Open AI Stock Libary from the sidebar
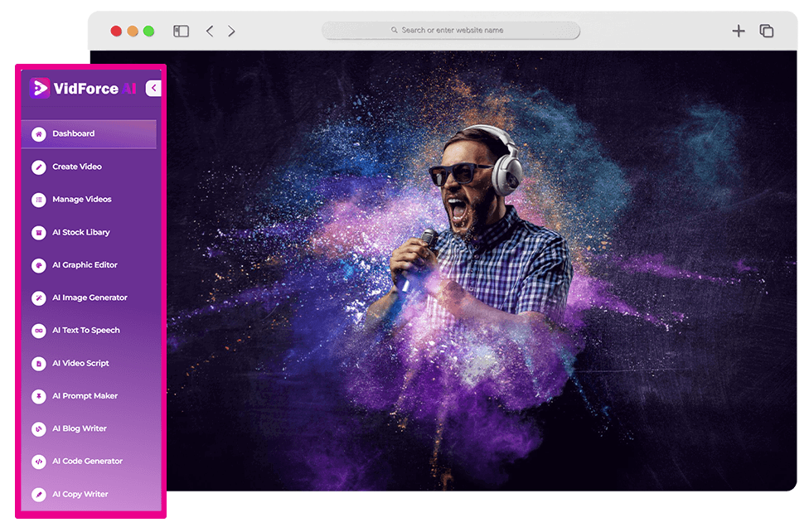Screen dimensions: 809x532 coord(81,233)
